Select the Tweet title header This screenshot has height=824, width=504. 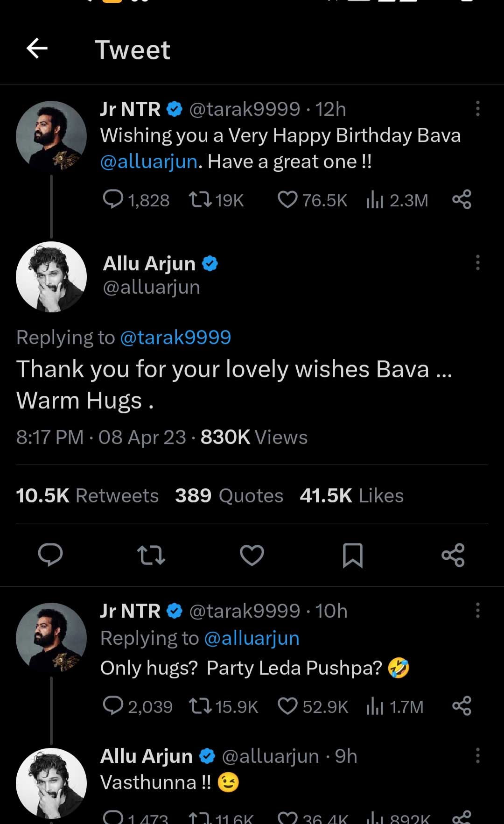tap(133, 49)
